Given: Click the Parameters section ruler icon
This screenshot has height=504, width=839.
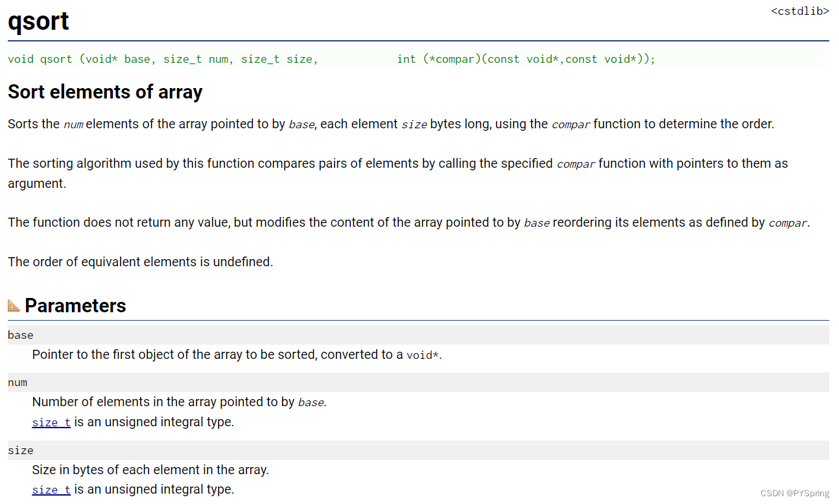Looking at the screenshot, I should tap(14, 305).
